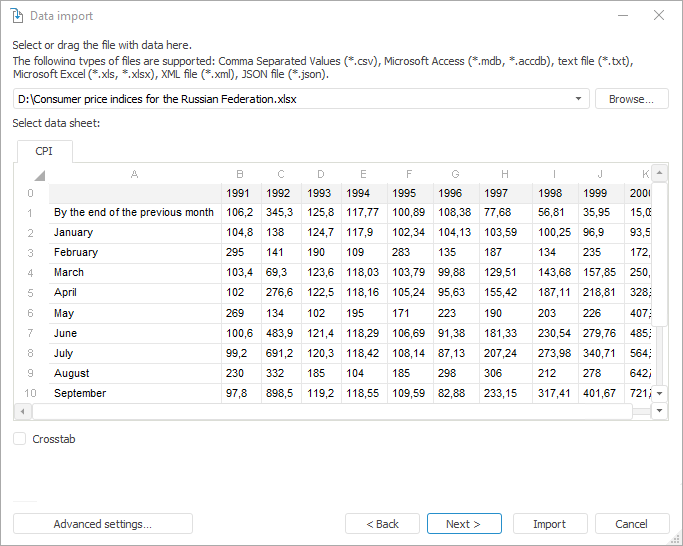Click the horizontal scrollbar left arrow
The height and width of the screenshot is (546, 683).
22,412
